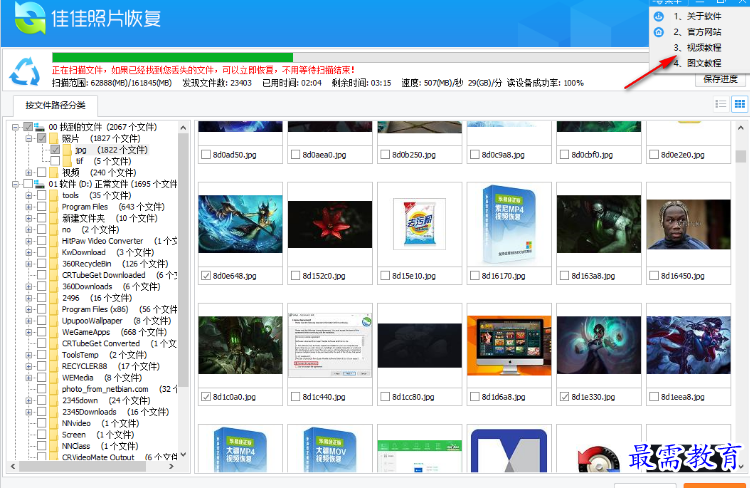Select the installer screenshot thumbnail 8d1c440.jpg
750x488 pixels.
330,345
